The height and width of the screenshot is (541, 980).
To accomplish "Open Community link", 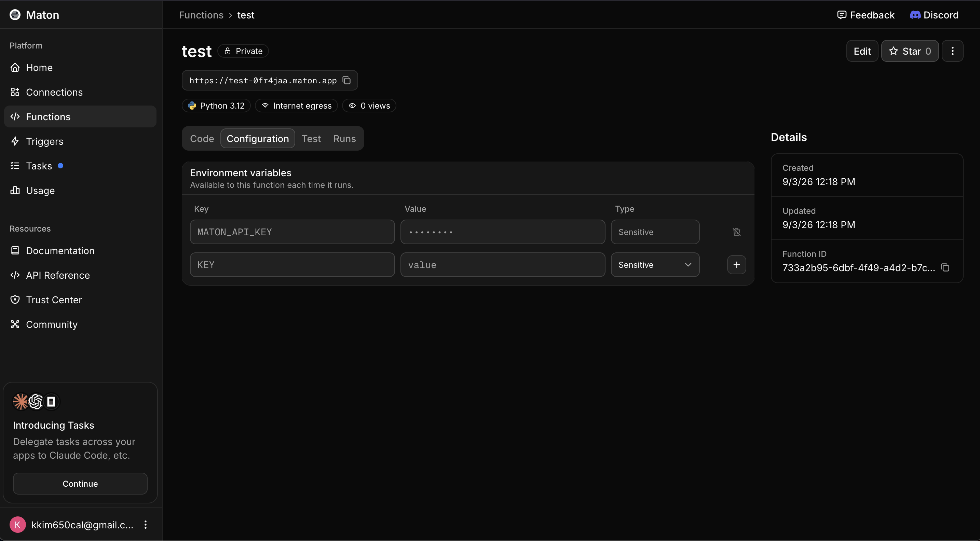I will click(80, 324).
